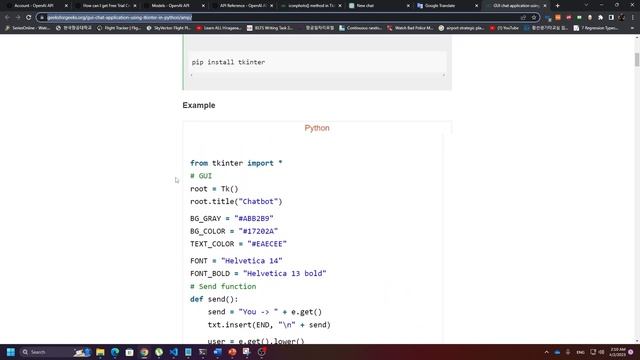This screenshot has height=360, width=640.
Task: Switch to the Google Translate tab
Action: click(x=440, y=6)
